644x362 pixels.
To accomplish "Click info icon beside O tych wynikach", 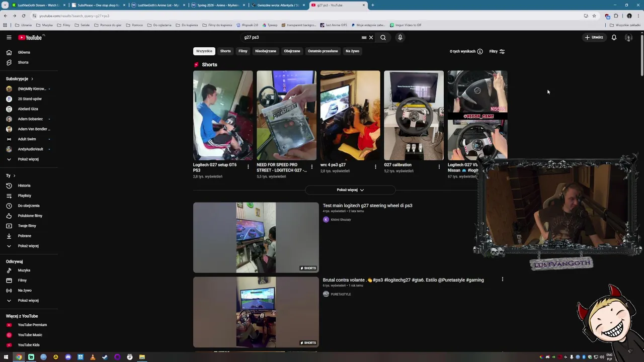I will (480, 51).
